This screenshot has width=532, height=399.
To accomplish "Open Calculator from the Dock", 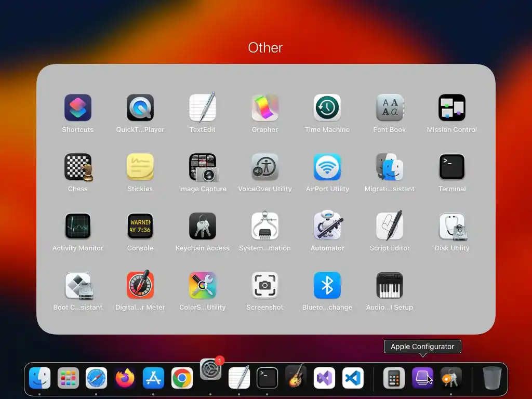I will (x=394, y=378).
